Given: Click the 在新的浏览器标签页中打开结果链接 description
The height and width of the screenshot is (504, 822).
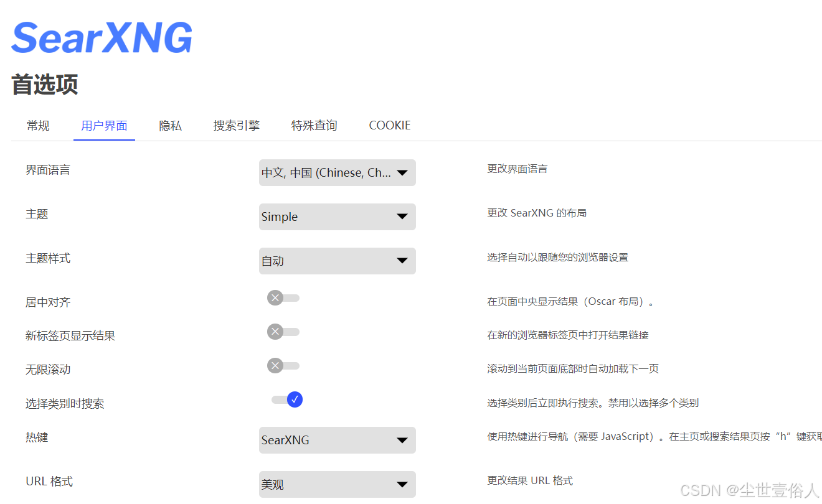Looking at the screenshot, I should pyautogui.click(x=568, y=335).
